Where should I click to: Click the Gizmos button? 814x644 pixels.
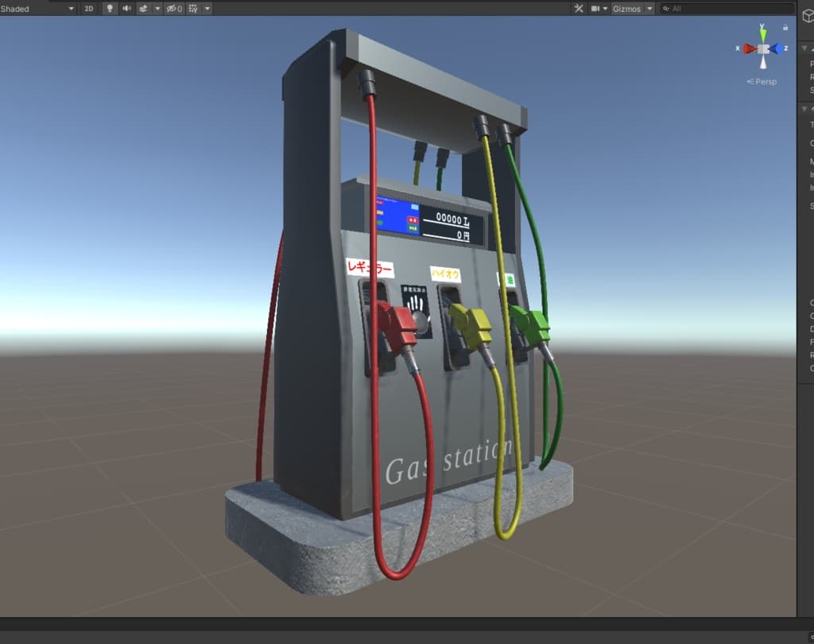(626, 9)
